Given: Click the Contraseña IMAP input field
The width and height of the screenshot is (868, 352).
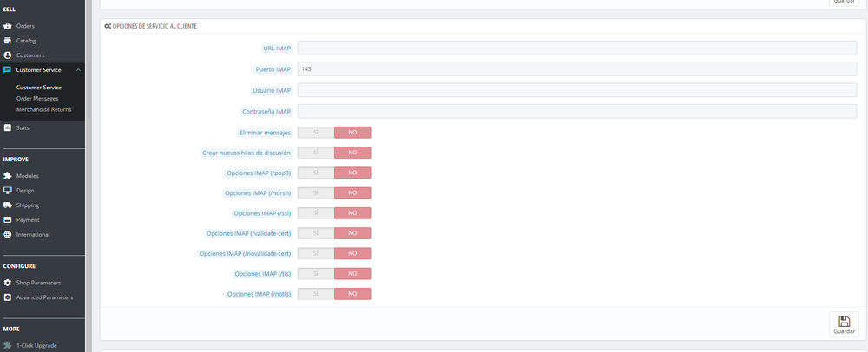Looking at the screenshot, I should click(577, 111).
